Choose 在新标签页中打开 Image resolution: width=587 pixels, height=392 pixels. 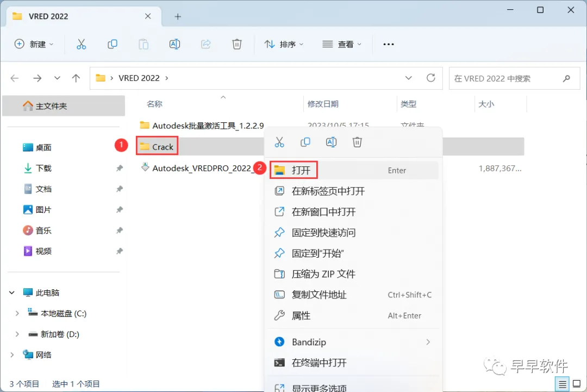pyautogui.click(x=354, y=191)
